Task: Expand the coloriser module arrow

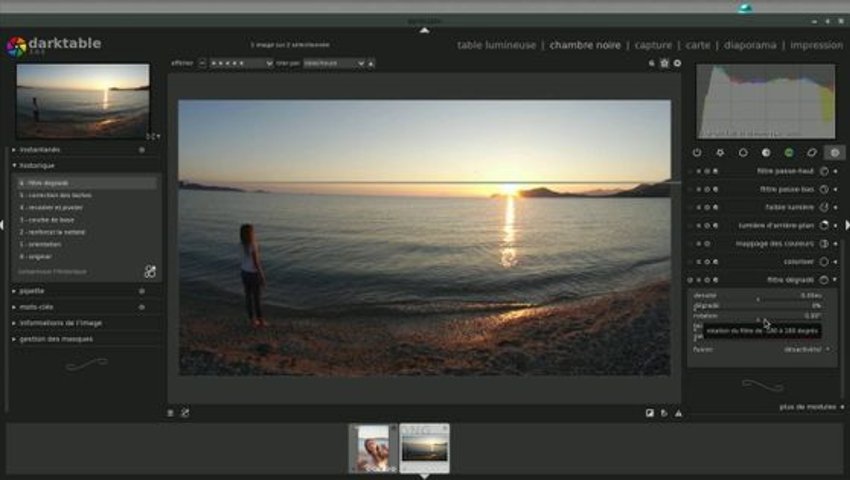Action: coord(835,262)
